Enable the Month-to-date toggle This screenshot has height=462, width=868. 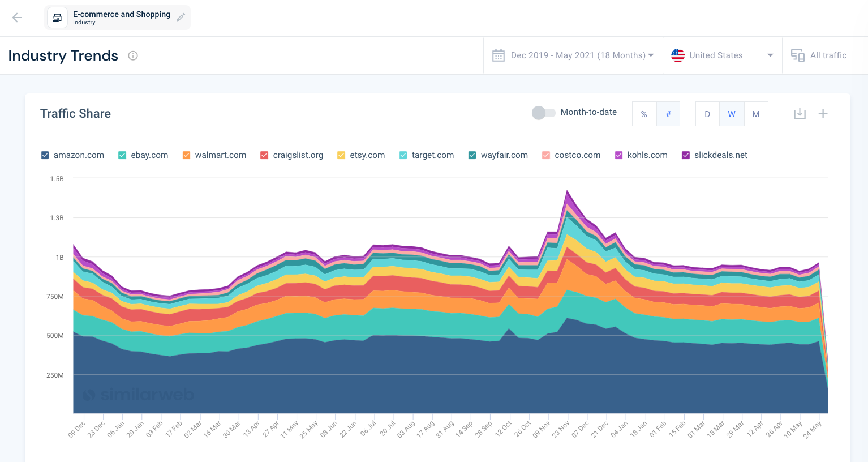coord(543,113)
